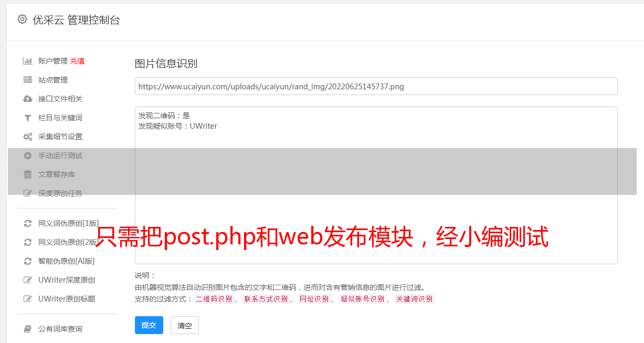Screen dimensions: 644x343
Task: Click inside the image URL input field
Action: pos(376,86)
